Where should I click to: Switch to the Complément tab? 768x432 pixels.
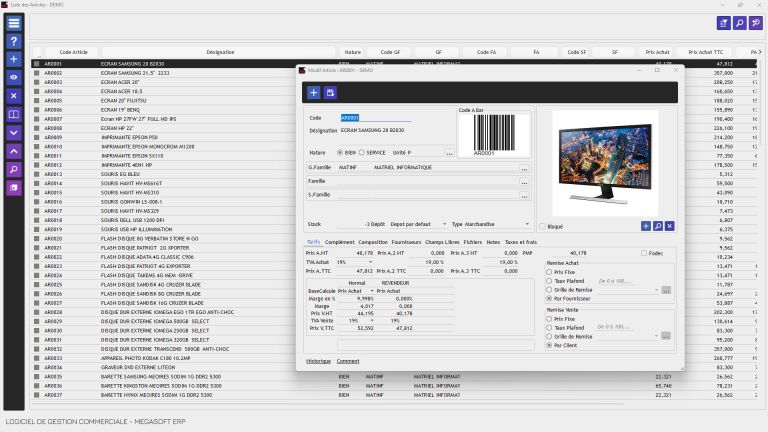pyautogui.click(x=339, y=242)
